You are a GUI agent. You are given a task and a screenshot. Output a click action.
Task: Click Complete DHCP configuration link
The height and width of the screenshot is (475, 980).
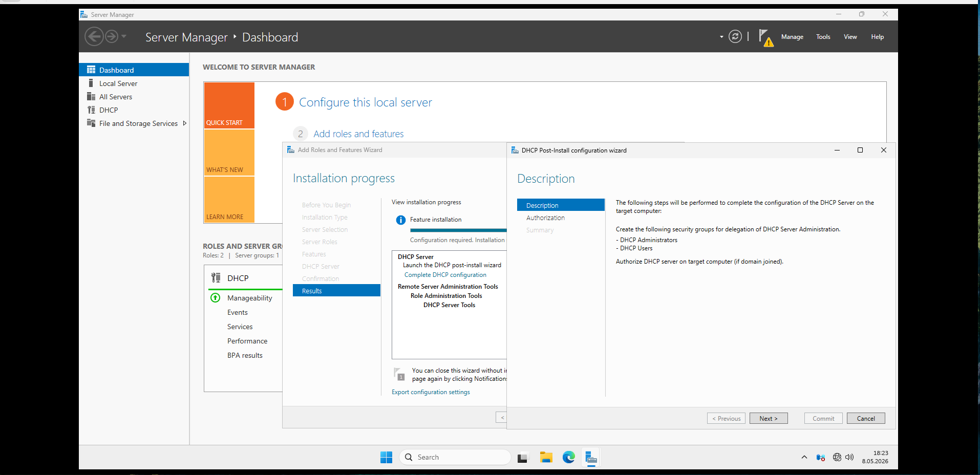coord(445,275)
